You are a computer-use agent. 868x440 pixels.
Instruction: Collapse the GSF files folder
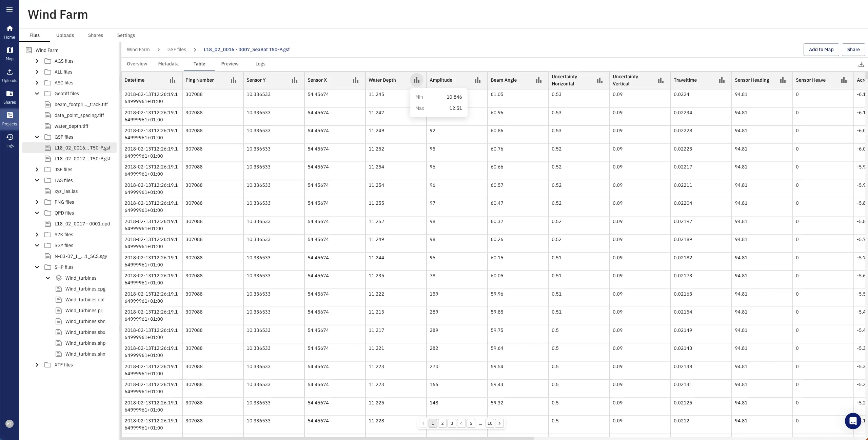37,137
